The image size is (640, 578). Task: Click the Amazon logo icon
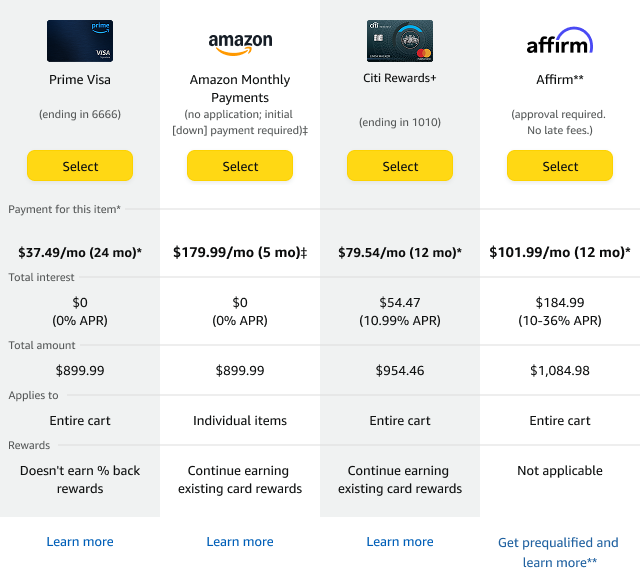[240, 44]
